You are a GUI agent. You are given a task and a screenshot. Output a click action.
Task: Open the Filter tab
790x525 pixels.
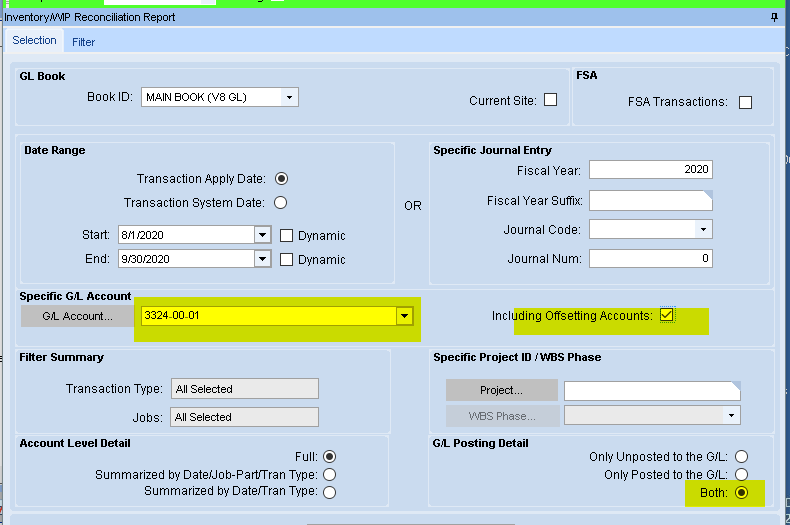pyautogui.click(x=83, y=42)
